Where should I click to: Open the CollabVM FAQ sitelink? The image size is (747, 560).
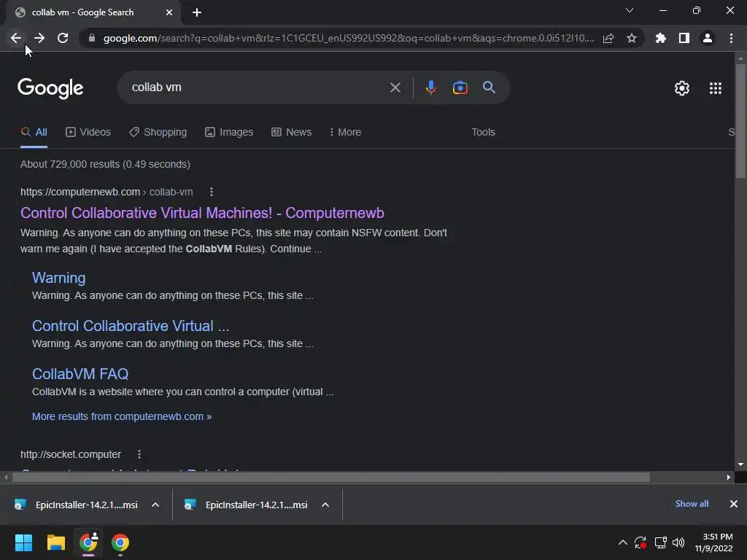pyautogui.click(x=80, y=374)
